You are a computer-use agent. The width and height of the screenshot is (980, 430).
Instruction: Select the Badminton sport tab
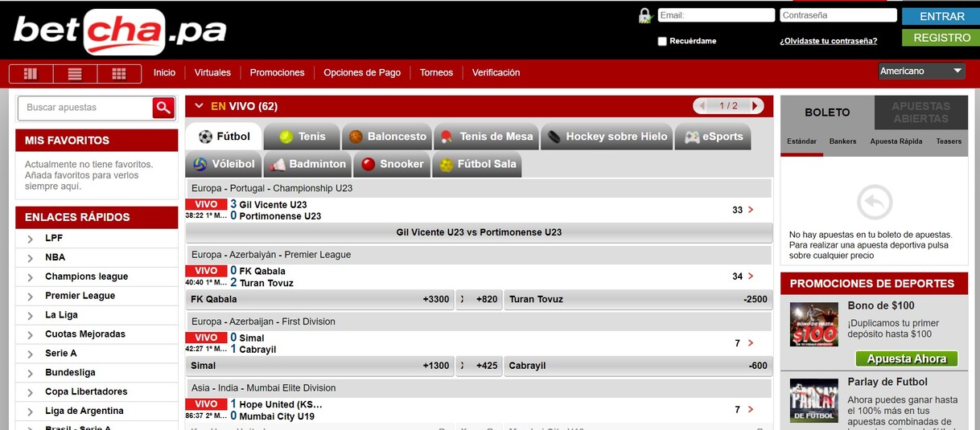click(x=308, y=164)
